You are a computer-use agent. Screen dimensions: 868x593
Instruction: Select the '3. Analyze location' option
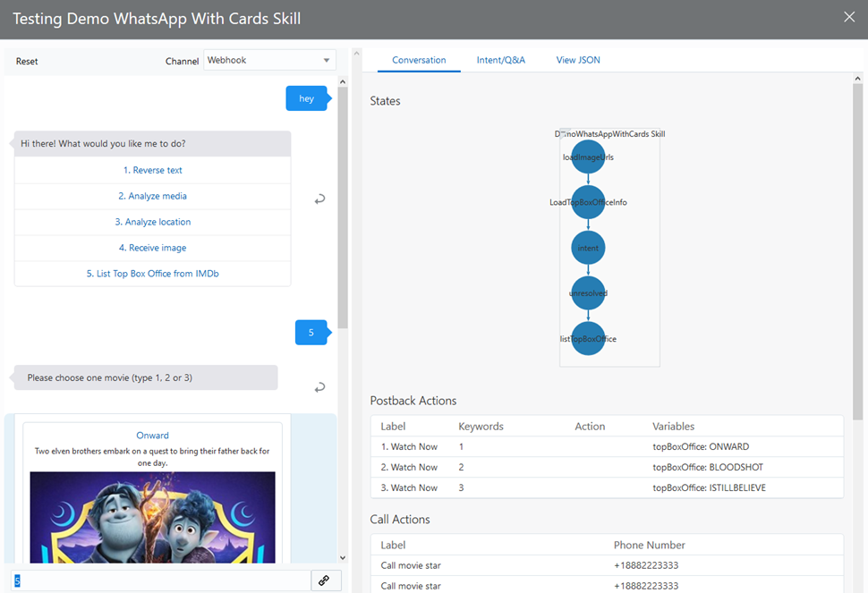click(152, 222)
